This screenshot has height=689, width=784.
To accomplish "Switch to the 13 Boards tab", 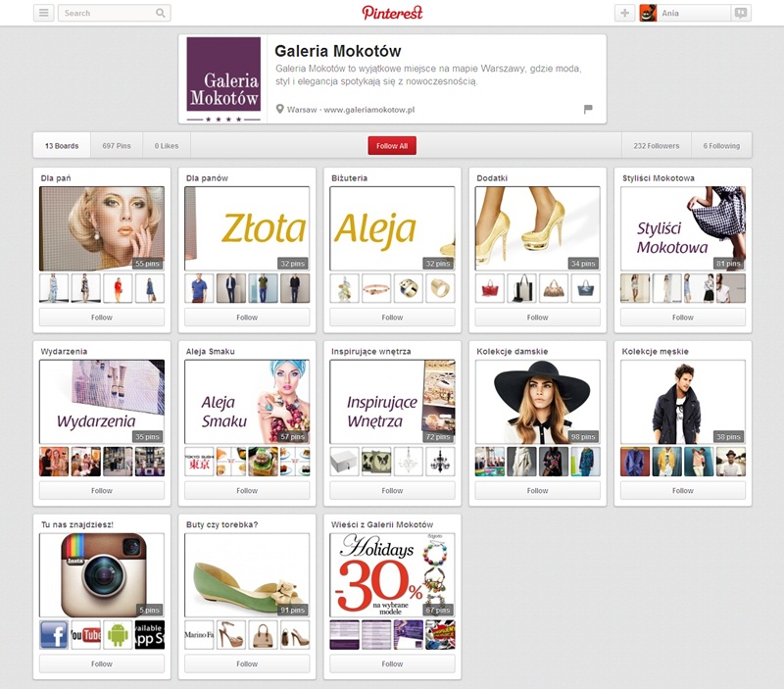I will pos(62,146).
